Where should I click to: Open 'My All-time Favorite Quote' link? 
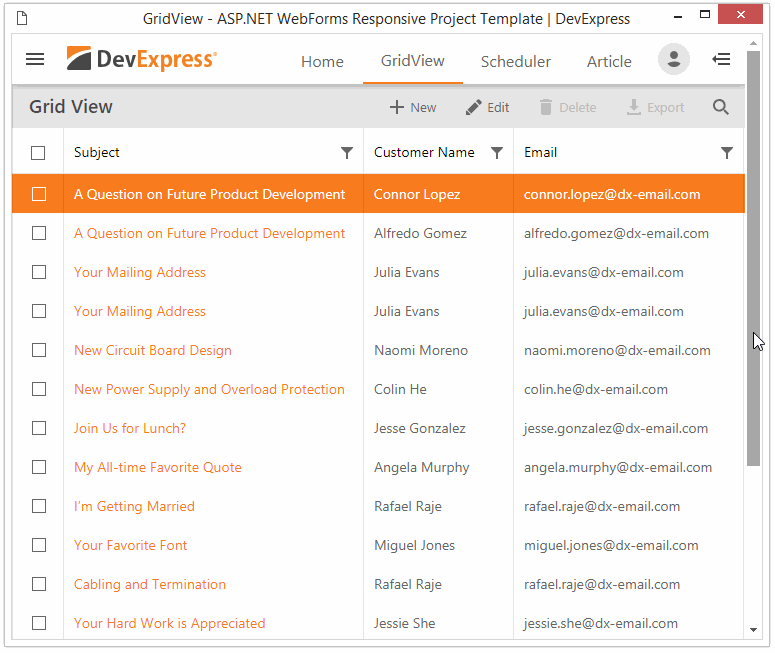(x=158, y=467)
